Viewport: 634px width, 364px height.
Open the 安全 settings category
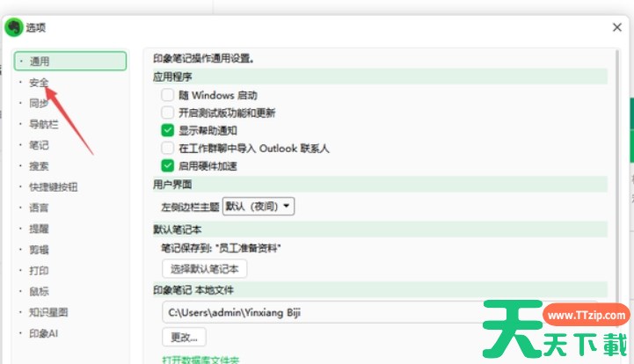[x=39, y=83]
